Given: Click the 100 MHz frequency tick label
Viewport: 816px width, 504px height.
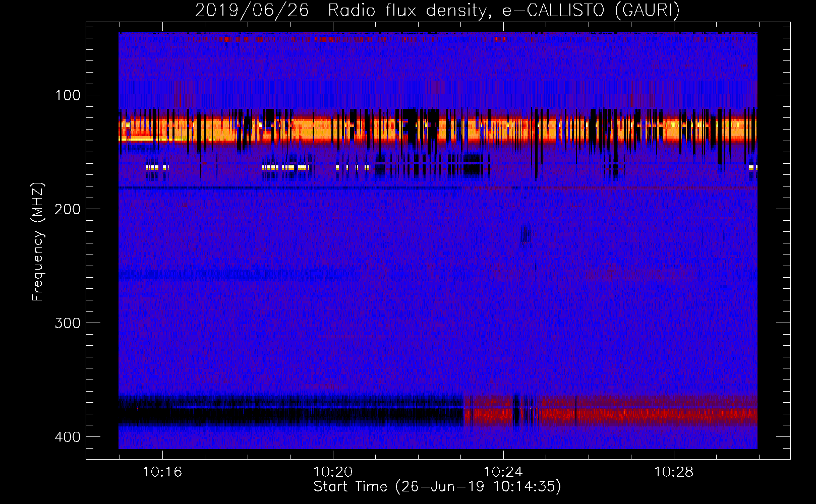Looking at the screenshot, I should 68,95.
